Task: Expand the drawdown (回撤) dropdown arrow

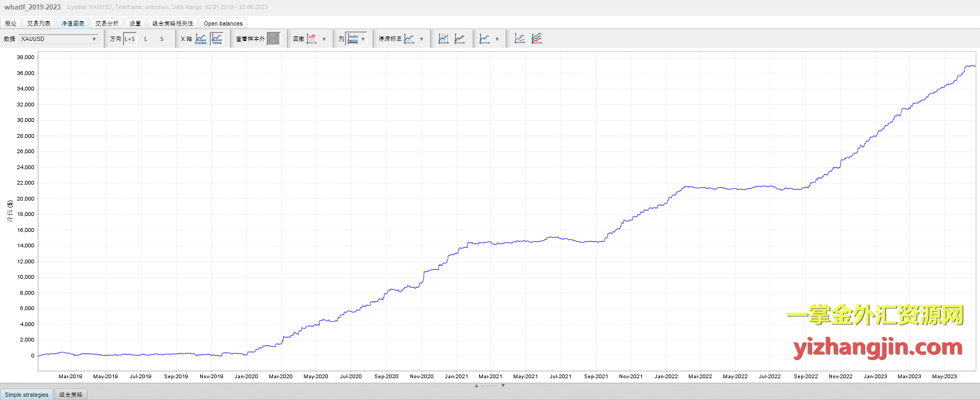Action: pos(324,39)
